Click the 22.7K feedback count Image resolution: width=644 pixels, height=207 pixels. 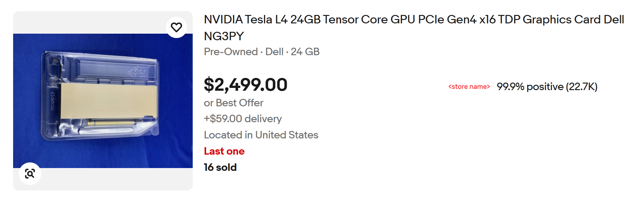[x=583, y=87]
